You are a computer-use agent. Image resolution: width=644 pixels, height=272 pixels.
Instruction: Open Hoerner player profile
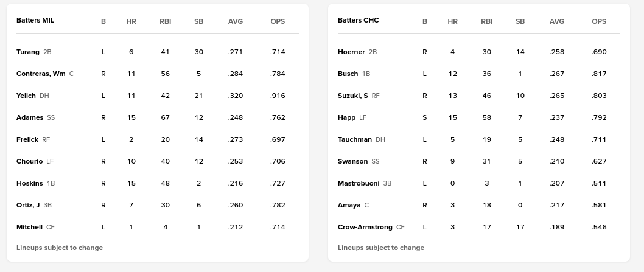(351, 52)
